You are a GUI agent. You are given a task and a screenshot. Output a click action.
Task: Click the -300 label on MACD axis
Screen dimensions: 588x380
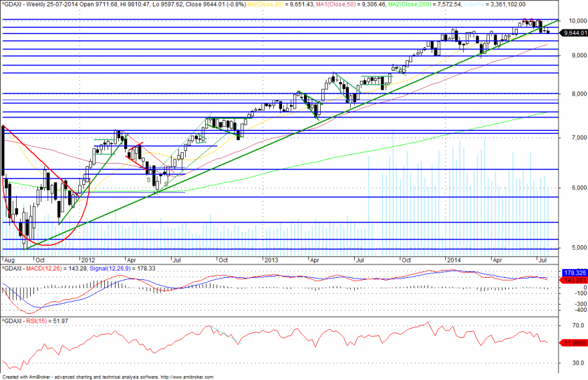point(581,304)
